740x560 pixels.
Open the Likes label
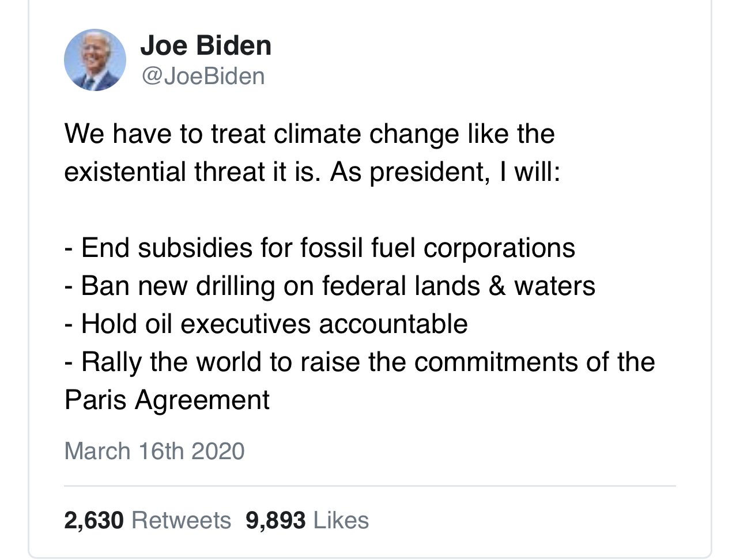tap(341, 520)
